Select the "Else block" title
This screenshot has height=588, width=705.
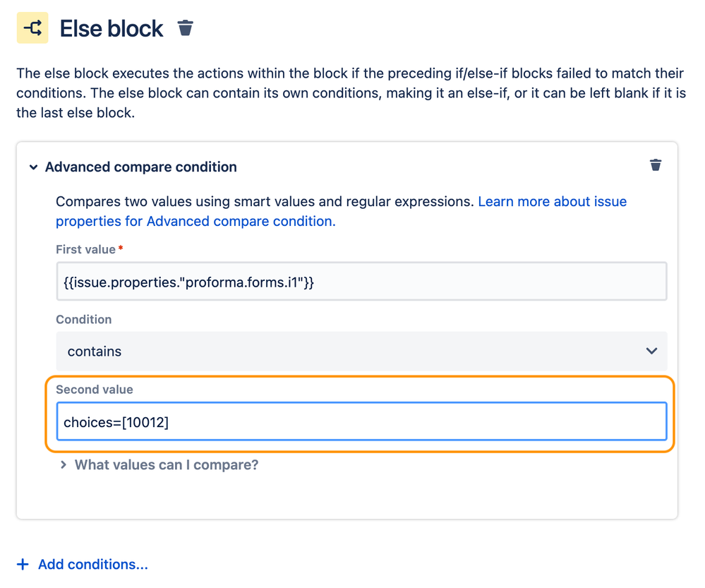pos(112,29)
